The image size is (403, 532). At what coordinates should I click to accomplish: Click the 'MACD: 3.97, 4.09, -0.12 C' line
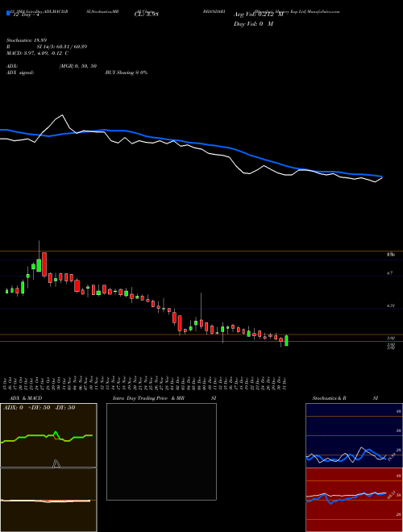coord(37,53)
